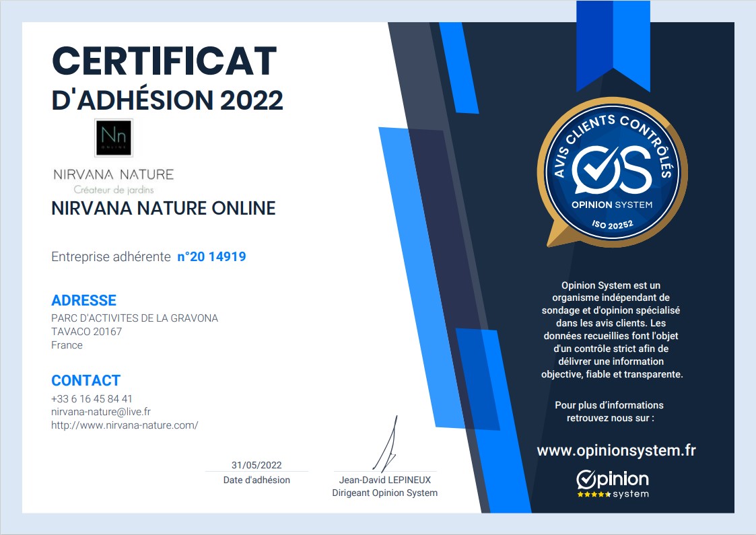Select the member number n°20 14919
Image resolution: width=756 pixels, height=535 pixels.
(211, 256)
